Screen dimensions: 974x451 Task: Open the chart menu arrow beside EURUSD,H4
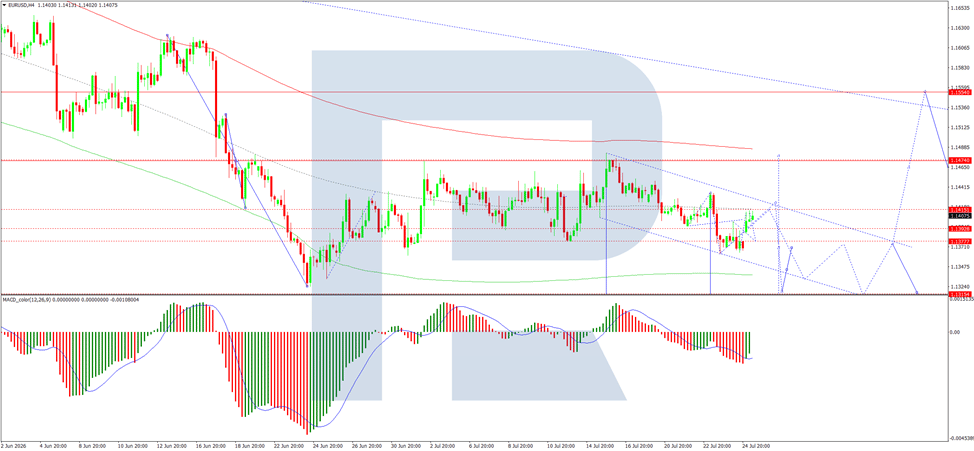pyautogui.click(x=3, y=4)
